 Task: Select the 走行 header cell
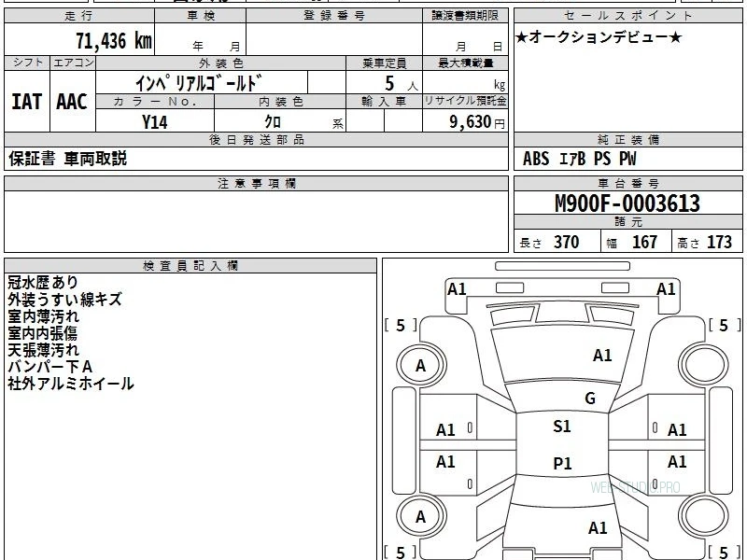[79, 16]
